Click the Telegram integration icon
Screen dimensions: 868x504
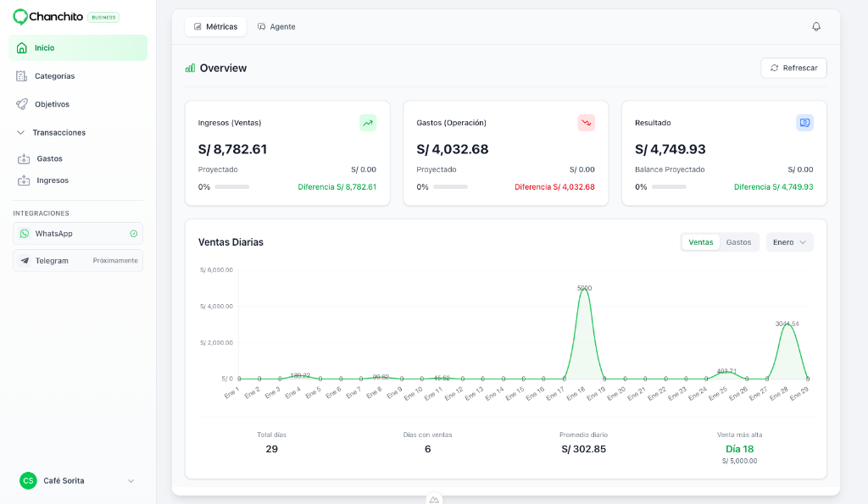(x=25, y=261)
